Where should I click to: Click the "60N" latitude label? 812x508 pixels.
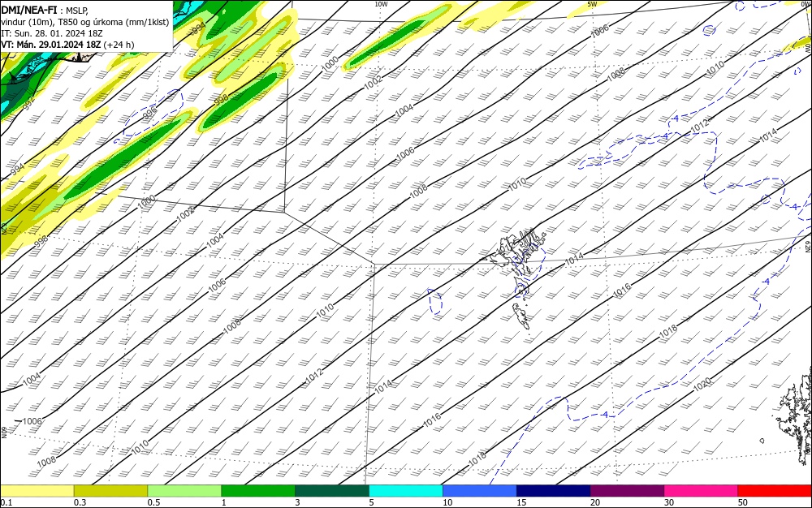(x=4, y=432)
